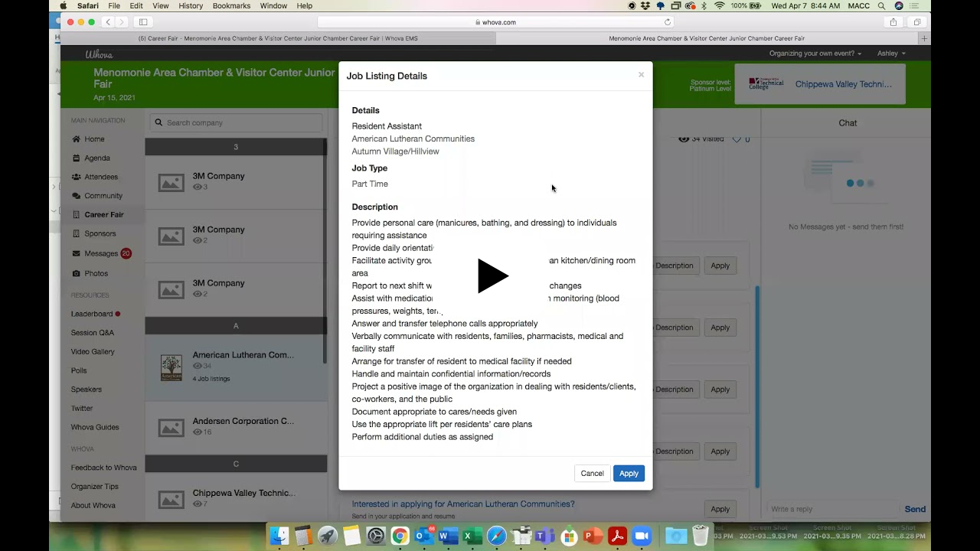
Task: Go back with Safari's back arrow
Action: click(x=109, y=22)
